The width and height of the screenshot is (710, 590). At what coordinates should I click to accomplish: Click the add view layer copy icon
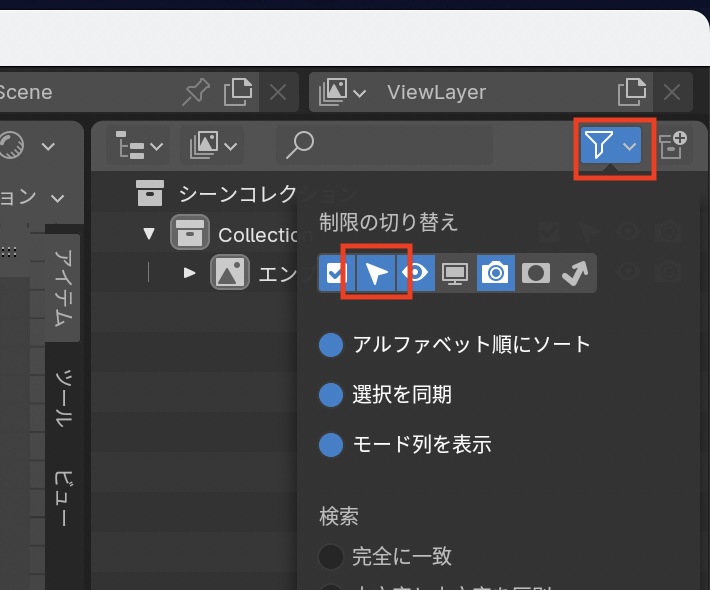631,93
